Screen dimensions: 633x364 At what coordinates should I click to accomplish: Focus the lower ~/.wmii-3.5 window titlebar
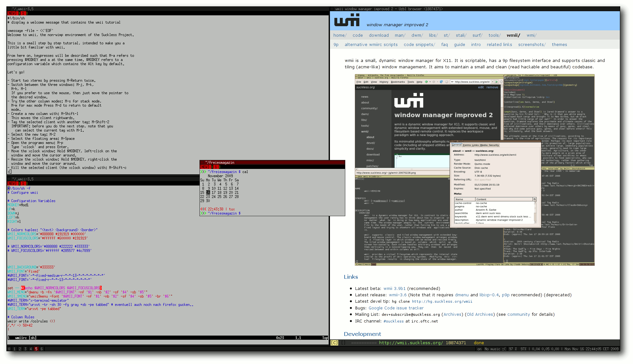(x=103, y=179)
